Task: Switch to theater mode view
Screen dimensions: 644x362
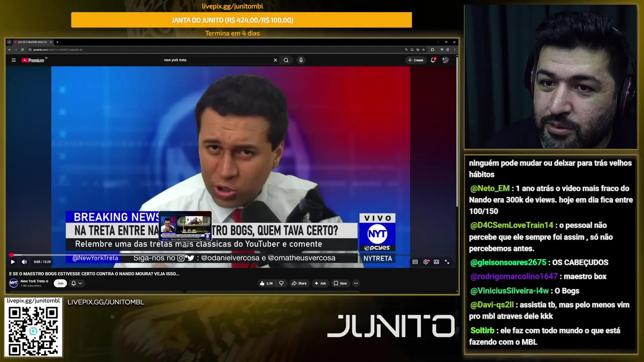Action: coord(436,261)
